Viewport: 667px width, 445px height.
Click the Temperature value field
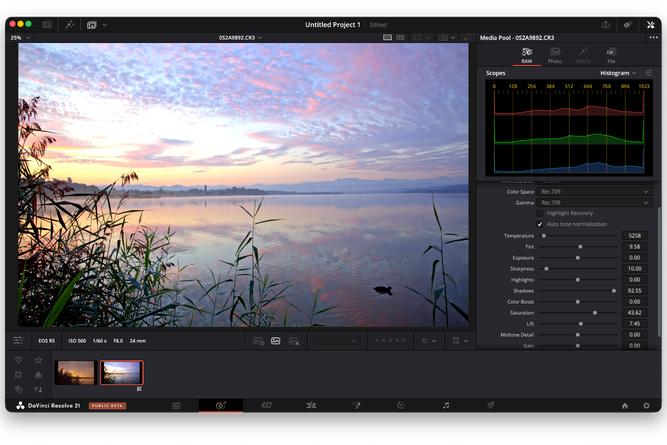point(634,236)
